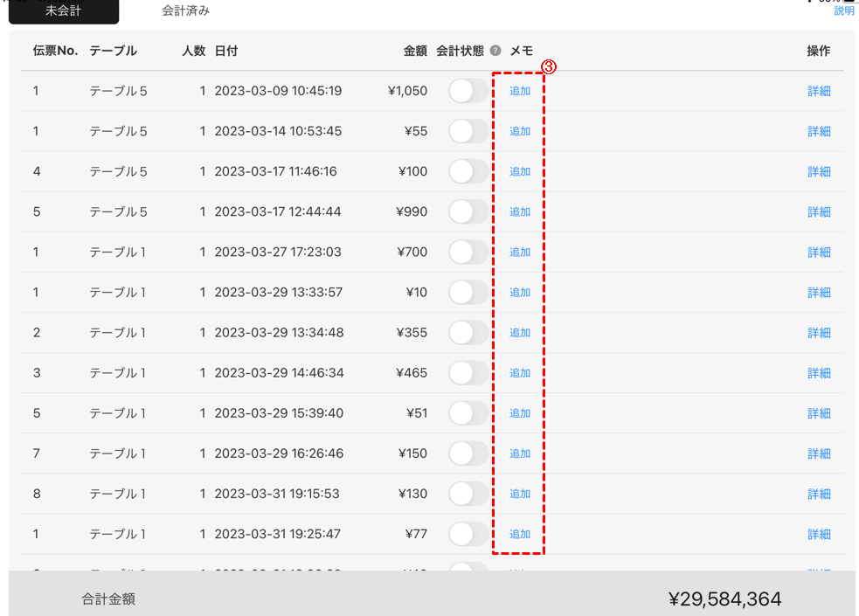Click the 日付 column header
The height and width of the screenshot is (616, 859).
(225, 51)
